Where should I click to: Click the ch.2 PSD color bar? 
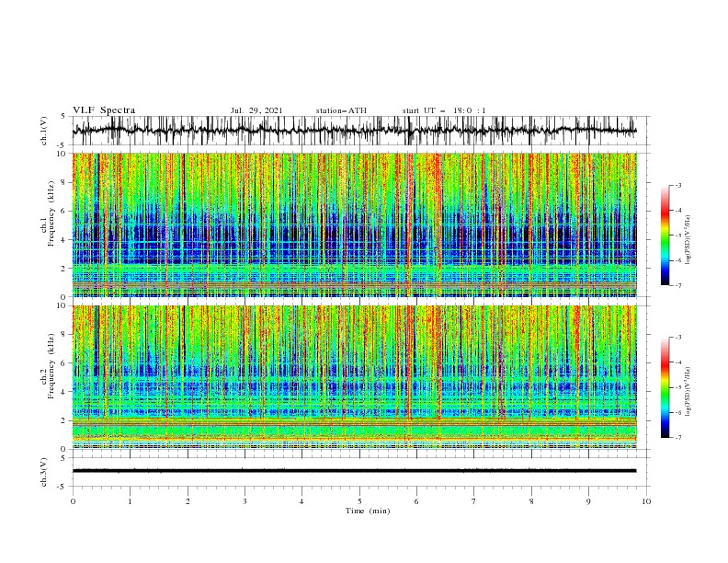pos(665,387)
